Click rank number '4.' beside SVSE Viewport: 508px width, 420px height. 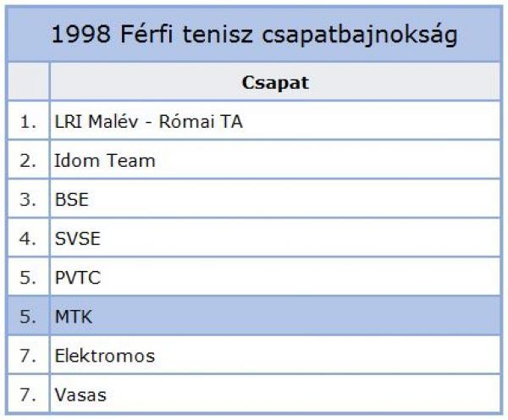click(x=28, y=239)
